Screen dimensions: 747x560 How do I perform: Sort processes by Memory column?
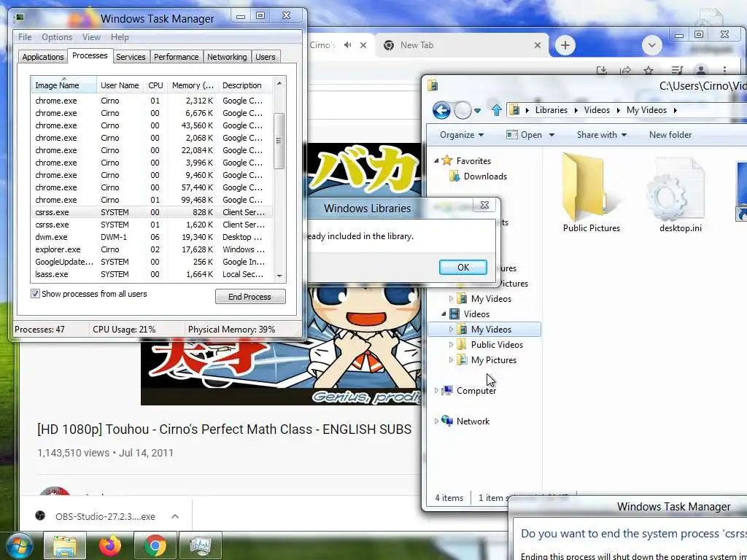tap(193, 85)
